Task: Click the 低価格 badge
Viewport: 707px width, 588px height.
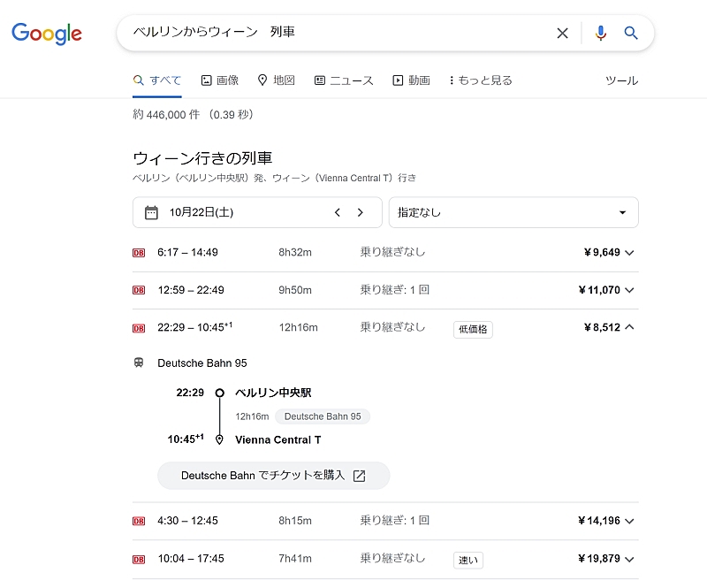Action: click(x=473, y=330)
